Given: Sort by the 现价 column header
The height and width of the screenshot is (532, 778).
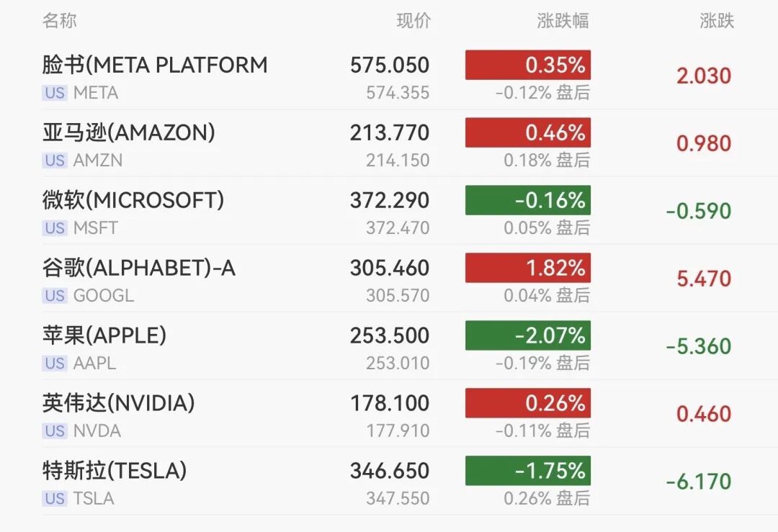Looking at the screenshot, I should (x=413, y=21).
